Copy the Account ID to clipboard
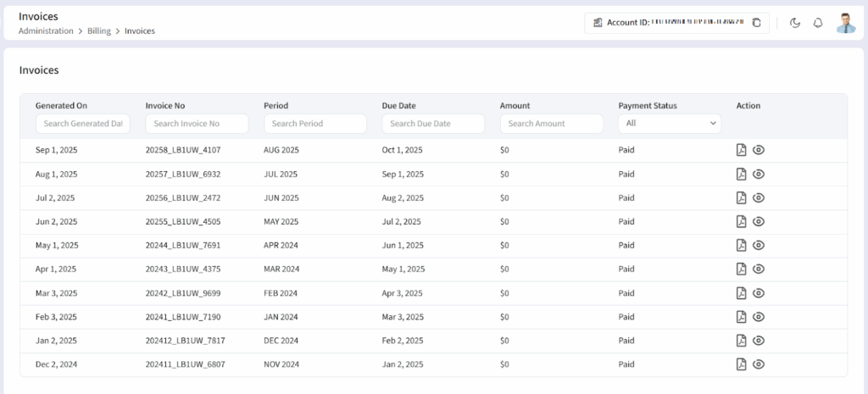The width and height of the screenshot is (868, 394). (757, 23)
